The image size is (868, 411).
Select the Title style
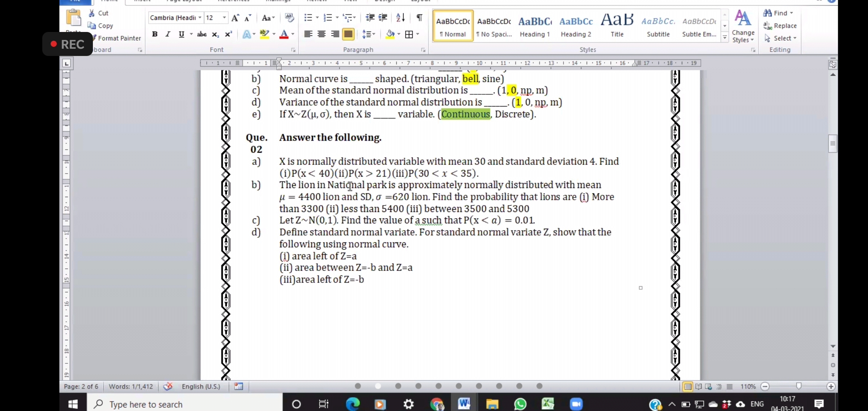617,26
